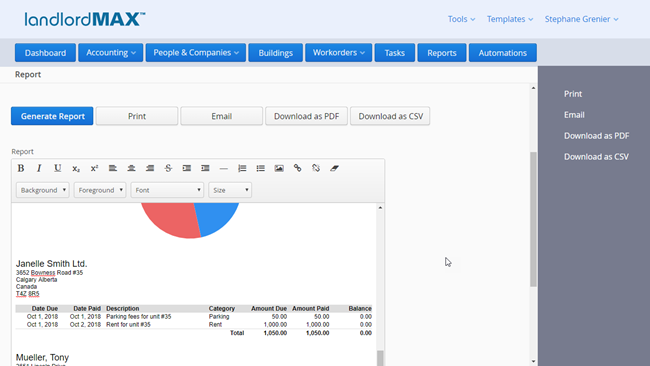Click the landlordMAX logo
Screen dimensions: 650x366
(x=85, y=19)
